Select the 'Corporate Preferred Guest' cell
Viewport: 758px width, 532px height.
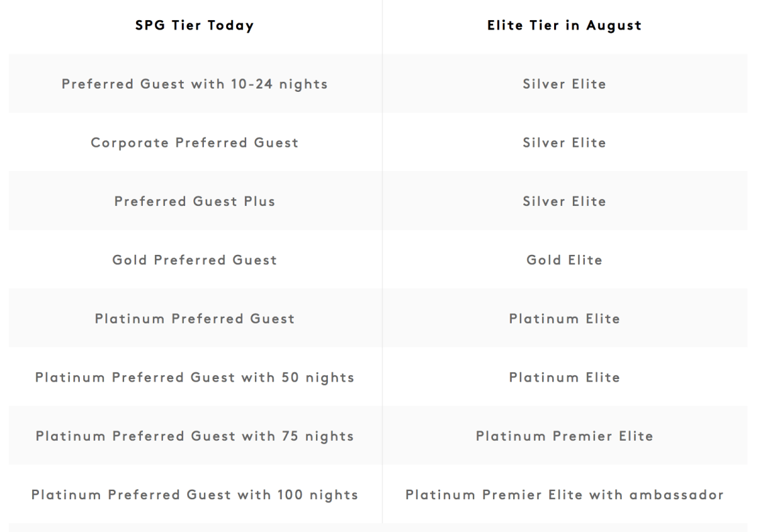tap(195, 143)
